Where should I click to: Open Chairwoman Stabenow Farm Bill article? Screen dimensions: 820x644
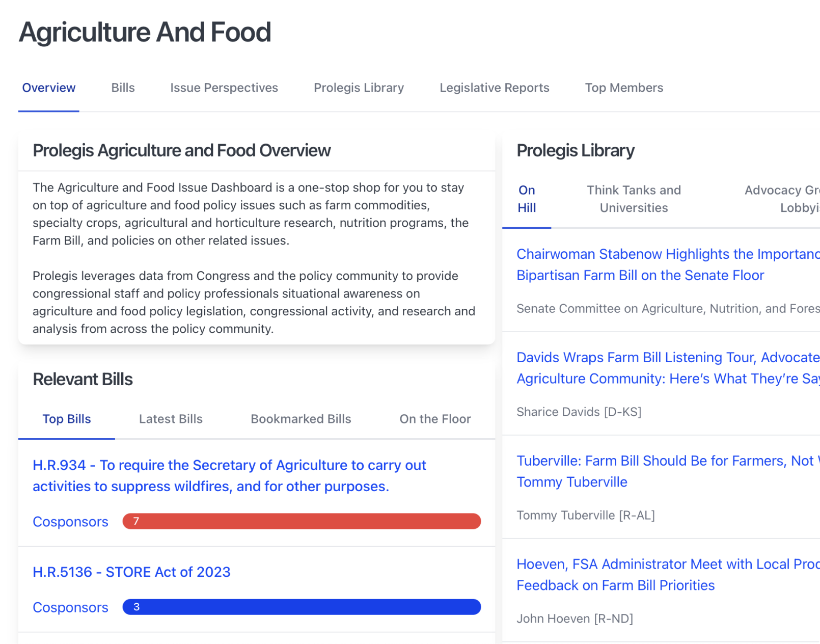pyautogui.click(x=668, y=264)
